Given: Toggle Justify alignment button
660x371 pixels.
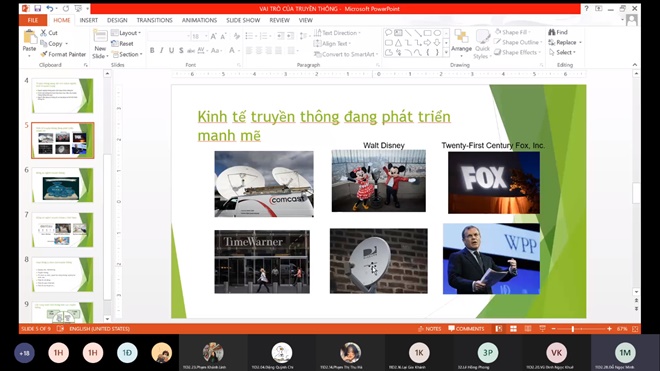Looking at the screenshot, I should click(x=278, y=51).
